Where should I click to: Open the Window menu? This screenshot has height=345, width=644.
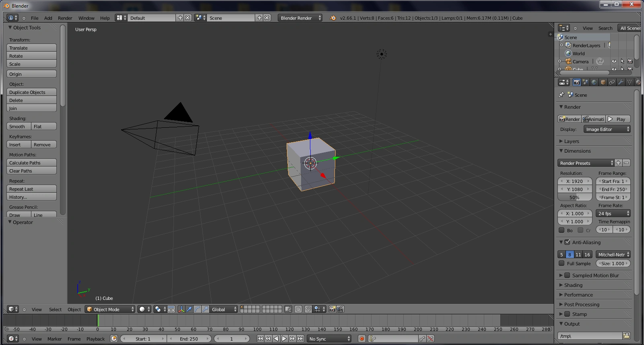(x=86, y=18)
